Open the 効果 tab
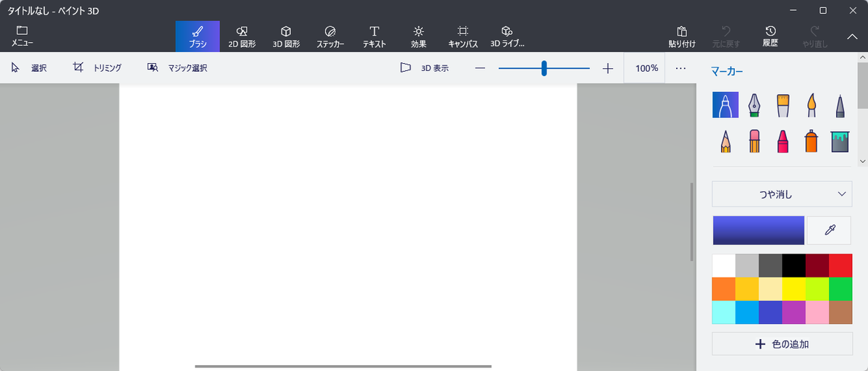 [418, 36]
